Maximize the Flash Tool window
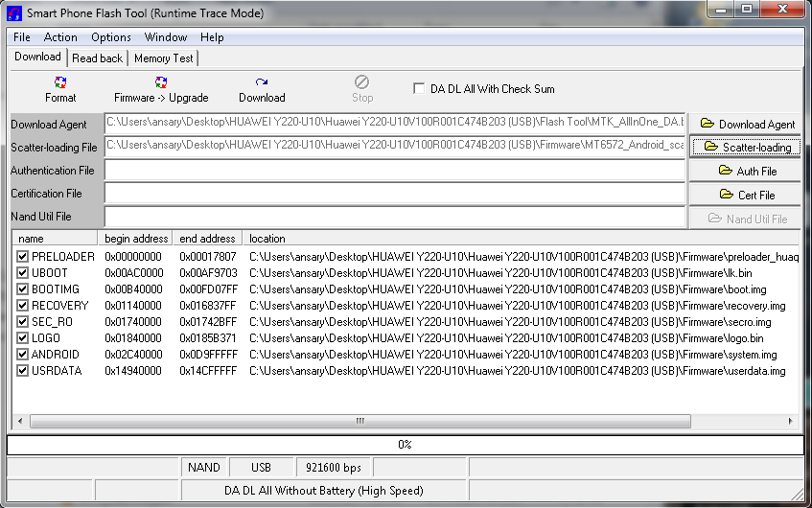The image size is (812, 508). pyautogui.click(x=746, y=9)
